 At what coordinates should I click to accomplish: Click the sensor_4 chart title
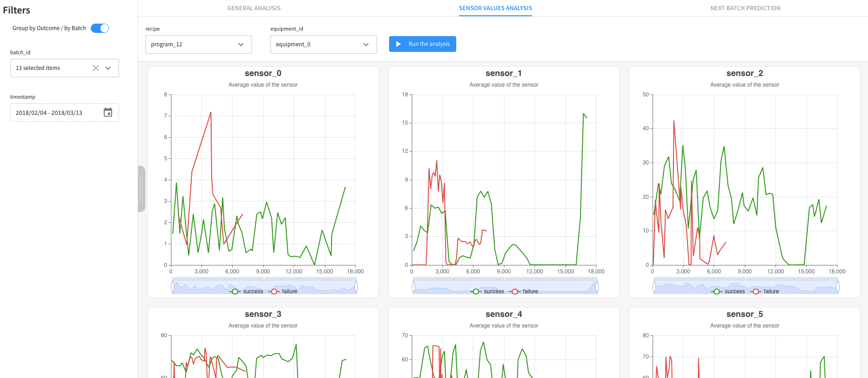pos(504,314)
